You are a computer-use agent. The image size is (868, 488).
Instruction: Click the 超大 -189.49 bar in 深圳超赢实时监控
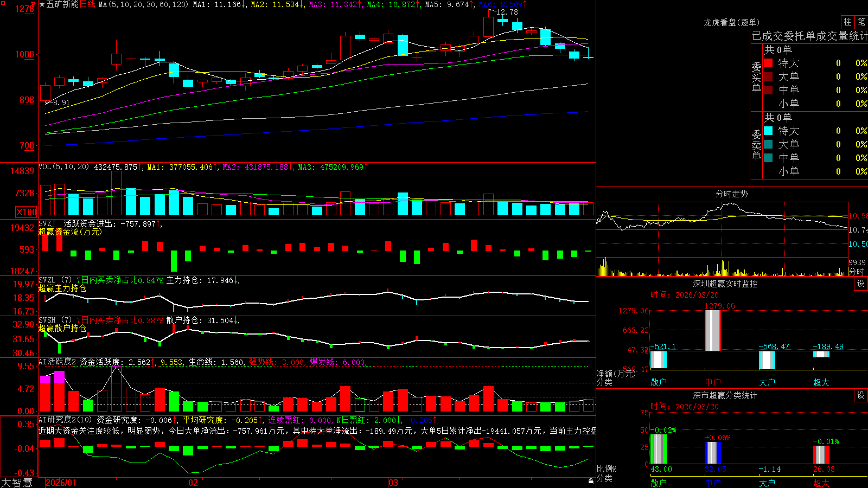pos(821,354)
